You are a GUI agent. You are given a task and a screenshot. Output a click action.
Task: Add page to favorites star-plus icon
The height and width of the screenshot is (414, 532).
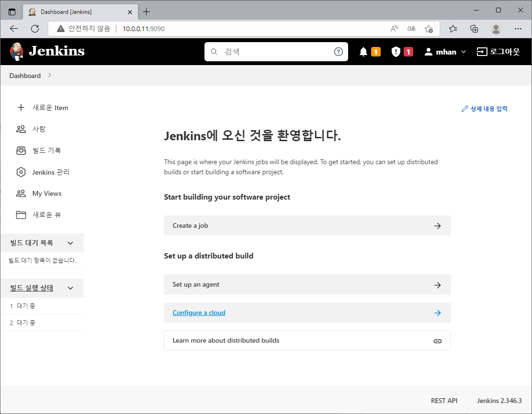coord(429,29)
